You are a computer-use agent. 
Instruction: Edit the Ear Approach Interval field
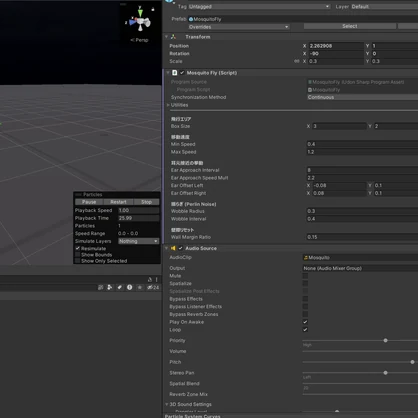(362, 170)
